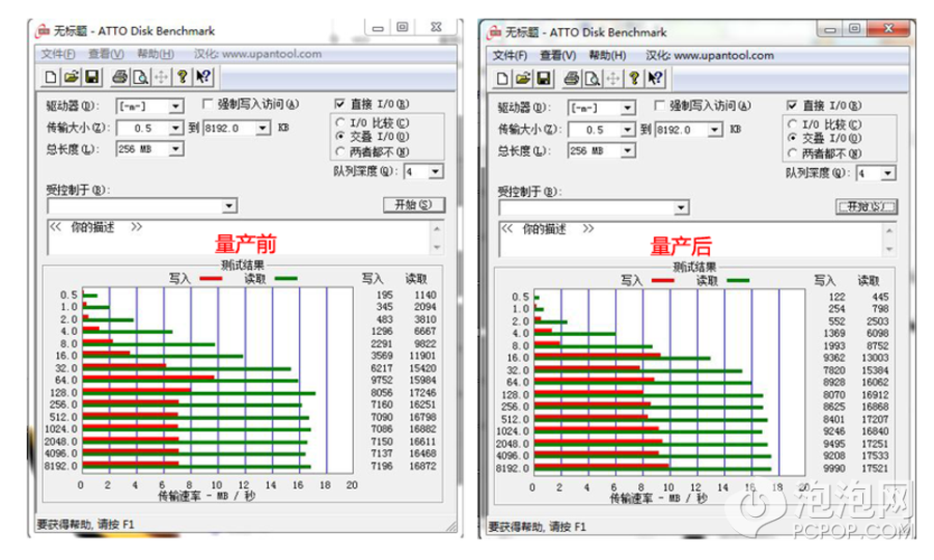The image size is (934, 560).
Task: Open 帮助(H) menu in left window
Action: pos(155,54)
